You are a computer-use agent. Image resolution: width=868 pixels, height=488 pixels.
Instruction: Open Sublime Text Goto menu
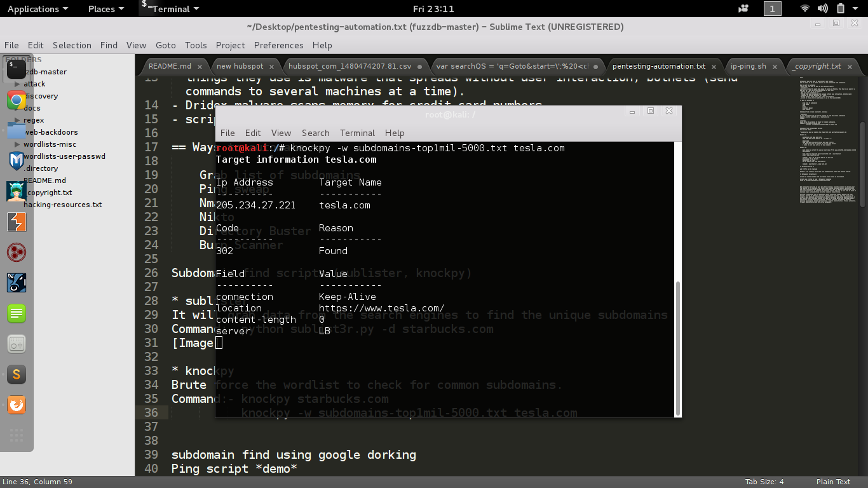point(165,45)
